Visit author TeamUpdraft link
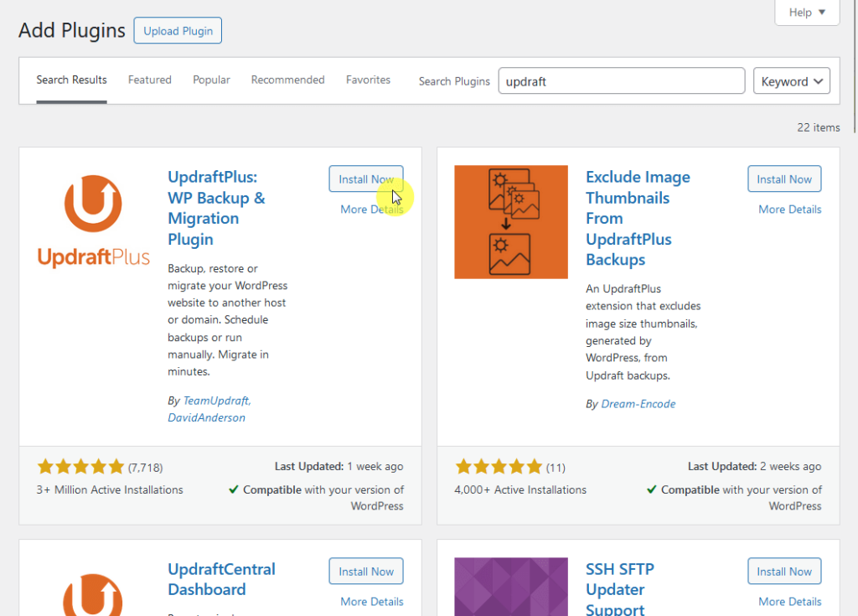The image size is (858, 616). pos(217,401)
